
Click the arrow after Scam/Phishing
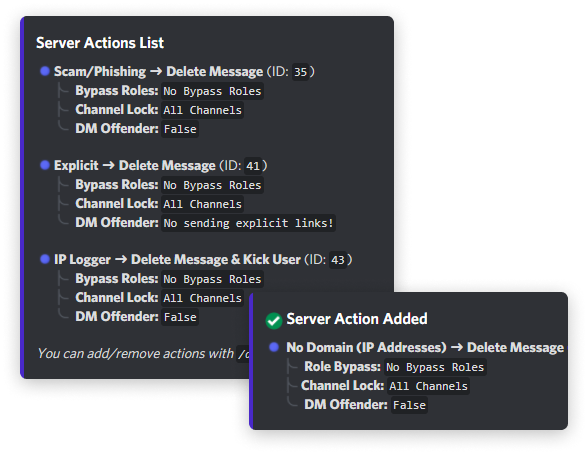click(x=156, y=71)
